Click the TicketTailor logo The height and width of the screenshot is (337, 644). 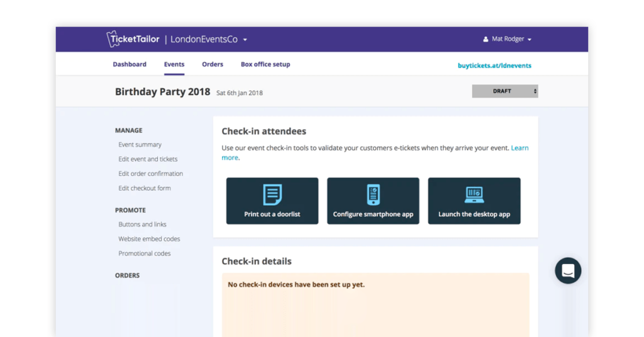[x=133, y=39]
